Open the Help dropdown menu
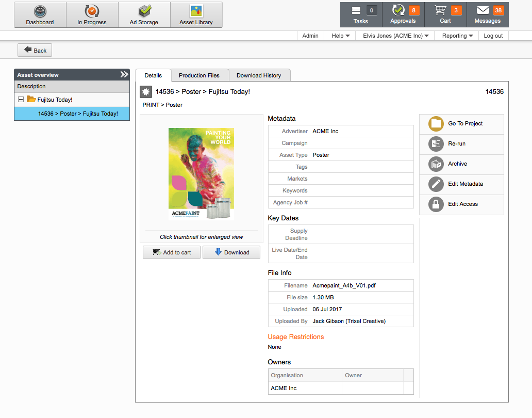532x418 pixels. point(341,36)
